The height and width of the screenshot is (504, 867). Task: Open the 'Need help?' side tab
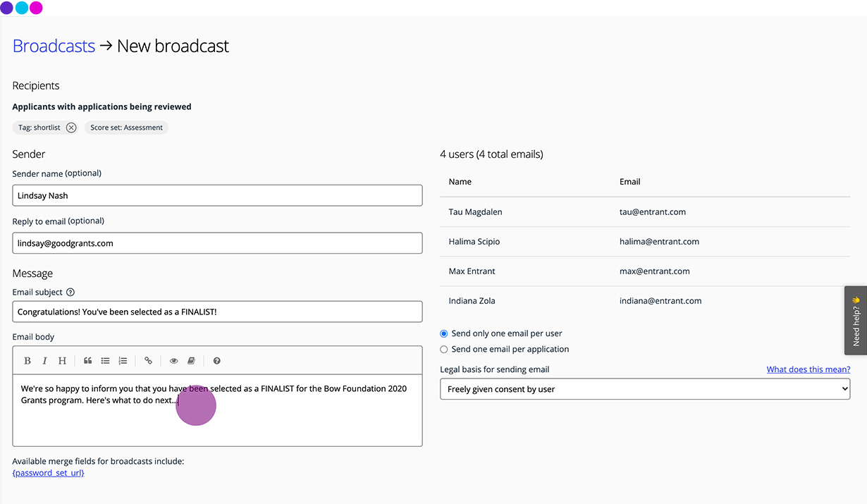tap(855, 321)
